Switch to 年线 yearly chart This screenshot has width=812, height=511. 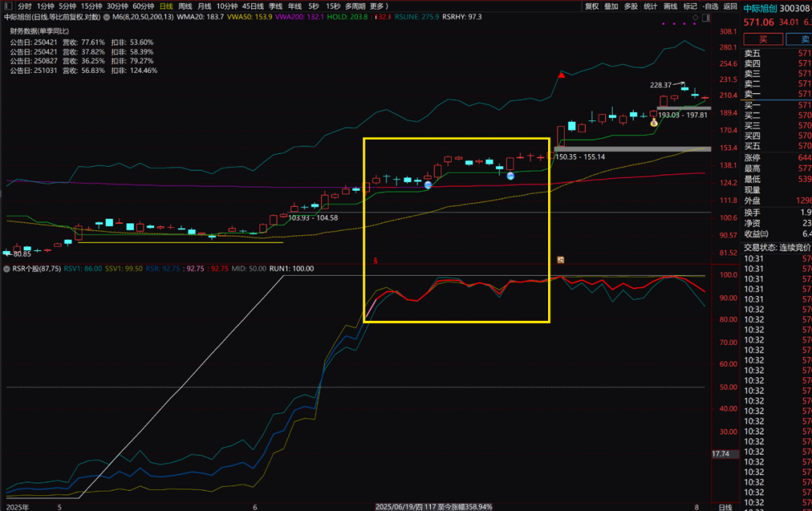295,6
